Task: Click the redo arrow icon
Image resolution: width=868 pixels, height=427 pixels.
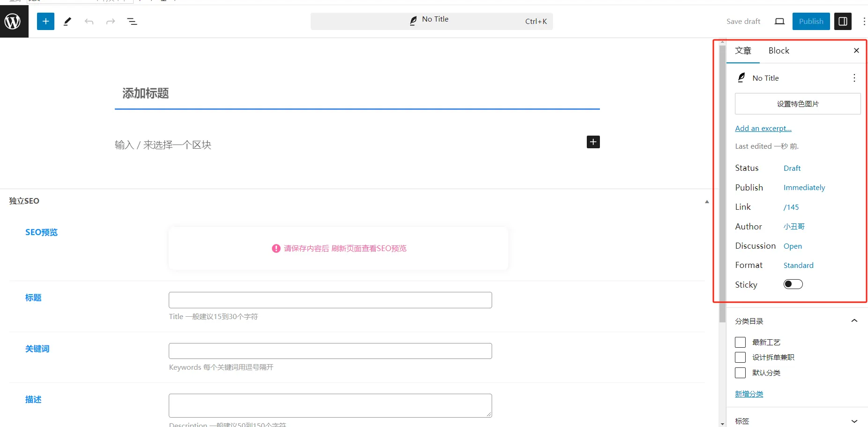Action: tap(111, 22)
